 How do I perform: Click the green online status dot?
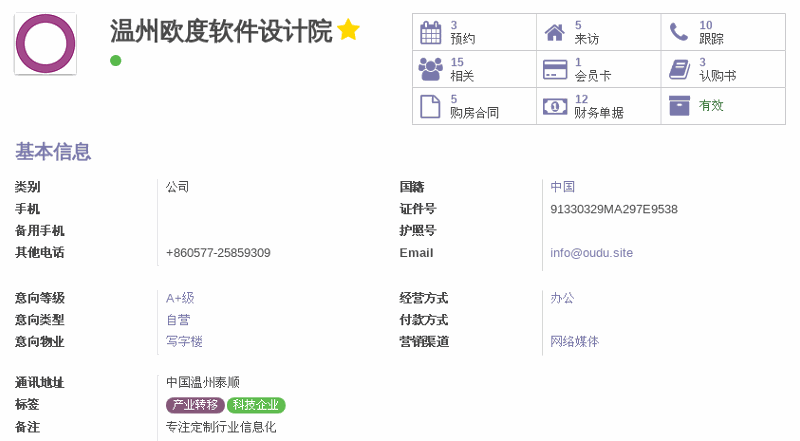(116, 61)
